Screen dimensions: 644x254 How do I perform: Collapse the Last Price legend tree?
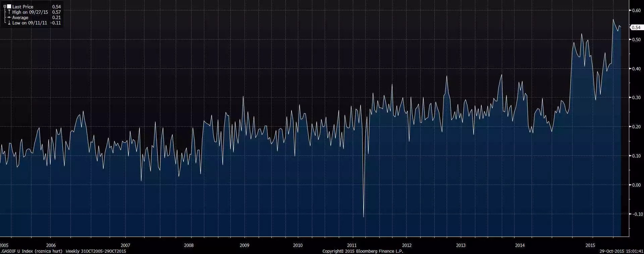5,6
